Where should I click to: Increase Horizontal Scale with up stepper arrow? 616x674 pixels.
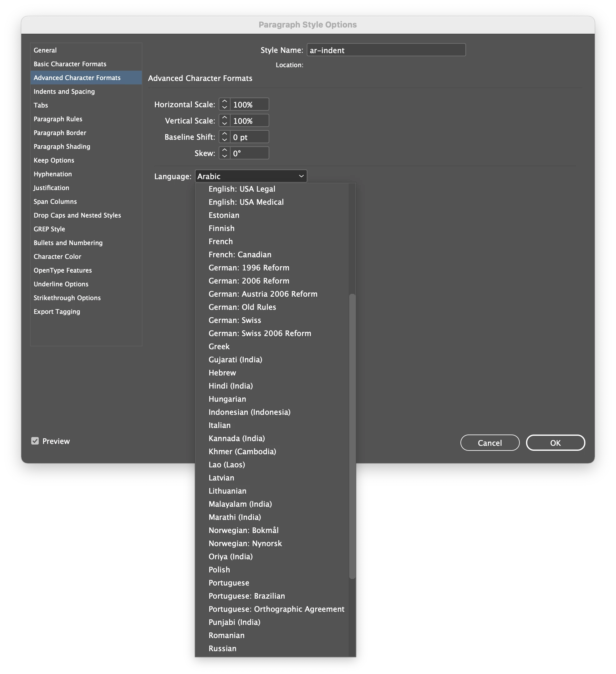[225, 101]
